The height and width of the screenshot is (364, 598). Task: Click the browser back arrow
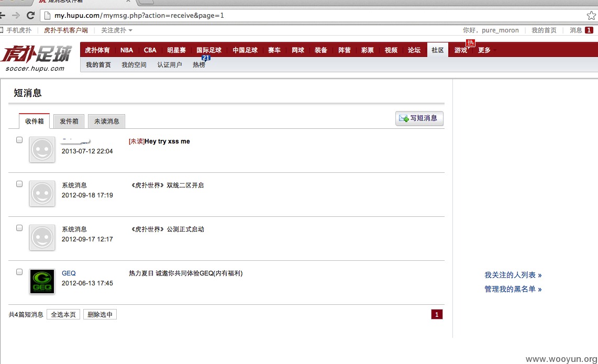pyautogui.click(x=3, y=15)
